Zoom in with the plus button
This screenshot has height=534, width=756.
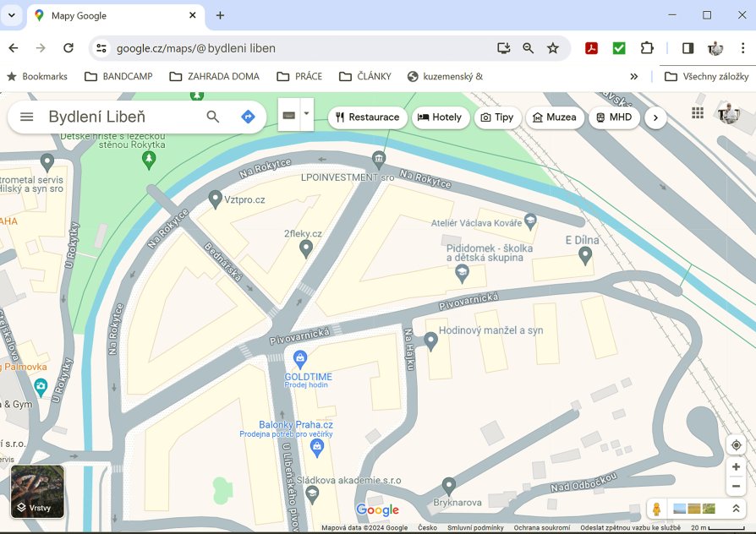(736, 466)
